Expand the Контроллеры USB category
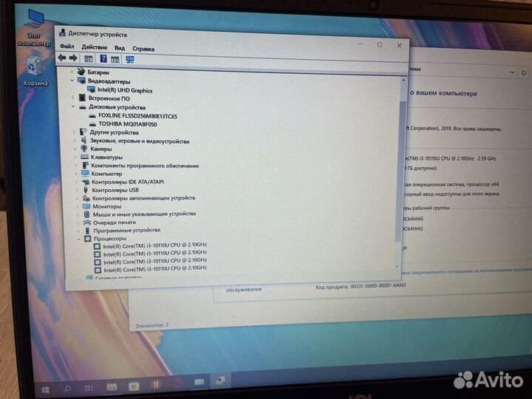 (76, 190)
